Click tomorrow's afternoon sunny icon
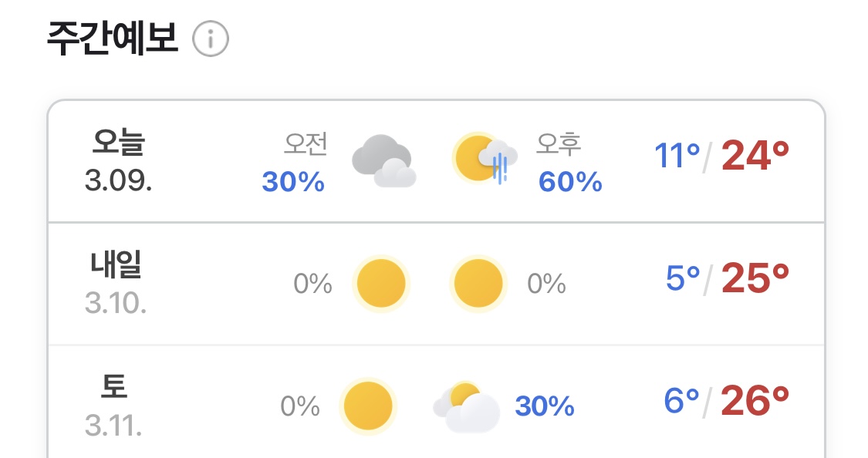 478,283
